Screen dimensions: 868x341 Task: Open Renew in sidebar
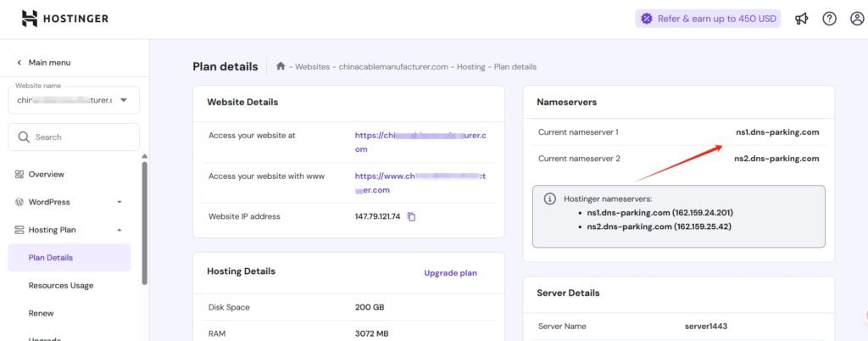coord(41,313)
